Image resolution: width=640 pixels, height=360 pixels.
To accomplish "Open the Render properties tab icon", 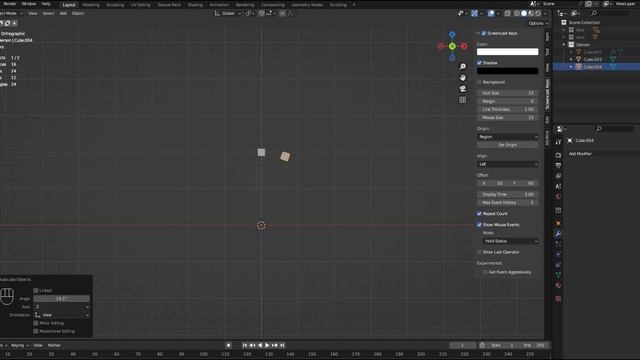I will 558,156.
